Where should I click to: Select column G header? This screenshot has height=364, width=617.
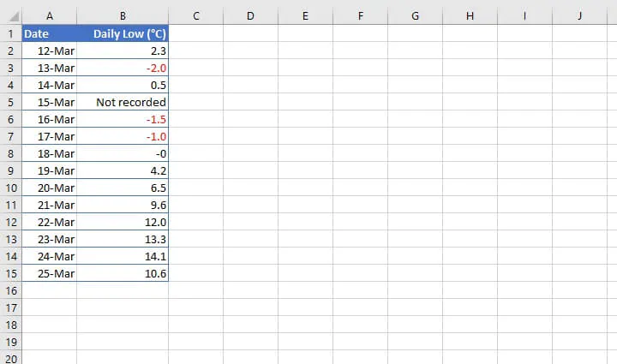click(x=415, y=15)
